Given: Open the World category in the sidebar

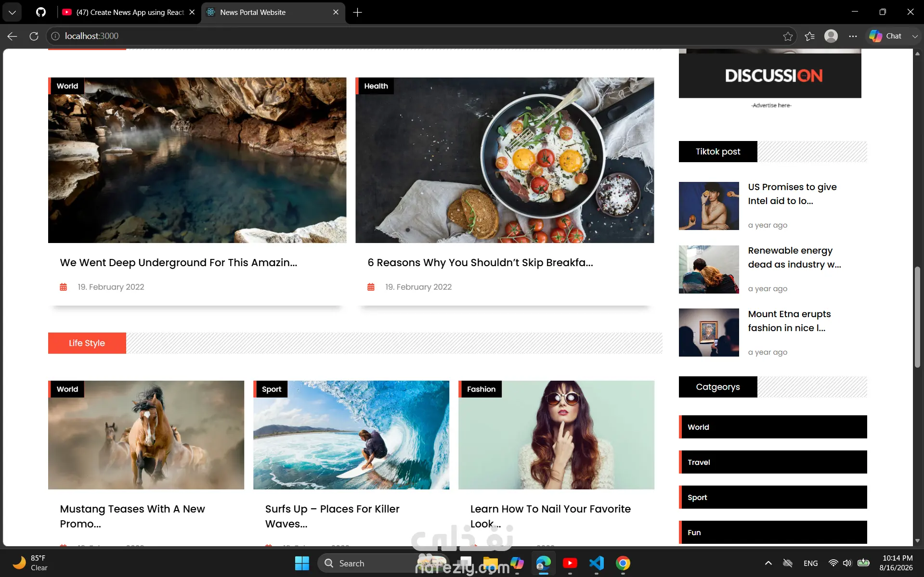Looking at the screenshot, I should pyautogui.click(x=773, y=427).
